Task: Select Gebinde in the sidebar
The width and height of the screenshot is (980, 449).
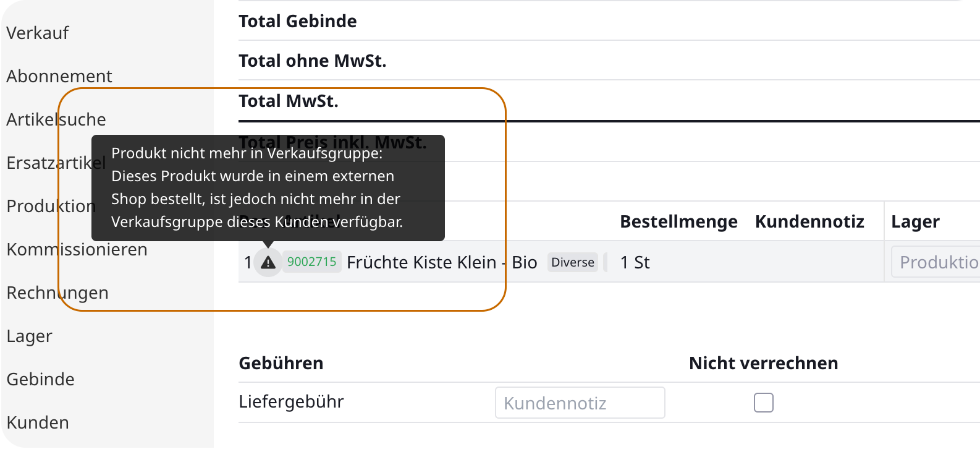Action: [41, 379]
